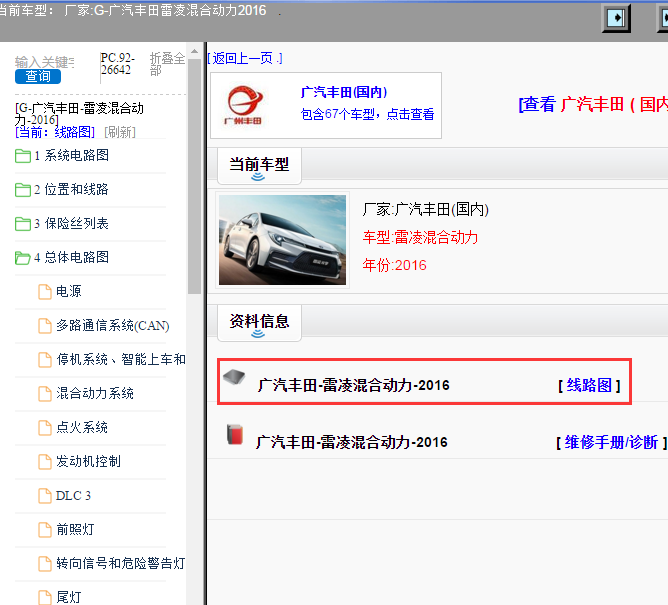Click the 多路通信系统(CAN) page icon

(x=45, y=326)
